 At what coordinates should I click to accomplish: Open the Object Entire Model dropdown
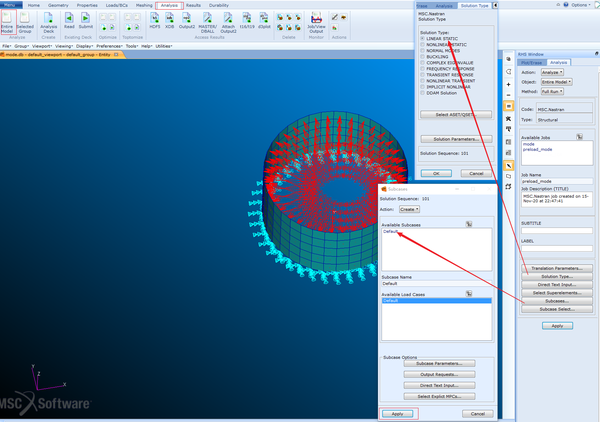coord(556,82)
